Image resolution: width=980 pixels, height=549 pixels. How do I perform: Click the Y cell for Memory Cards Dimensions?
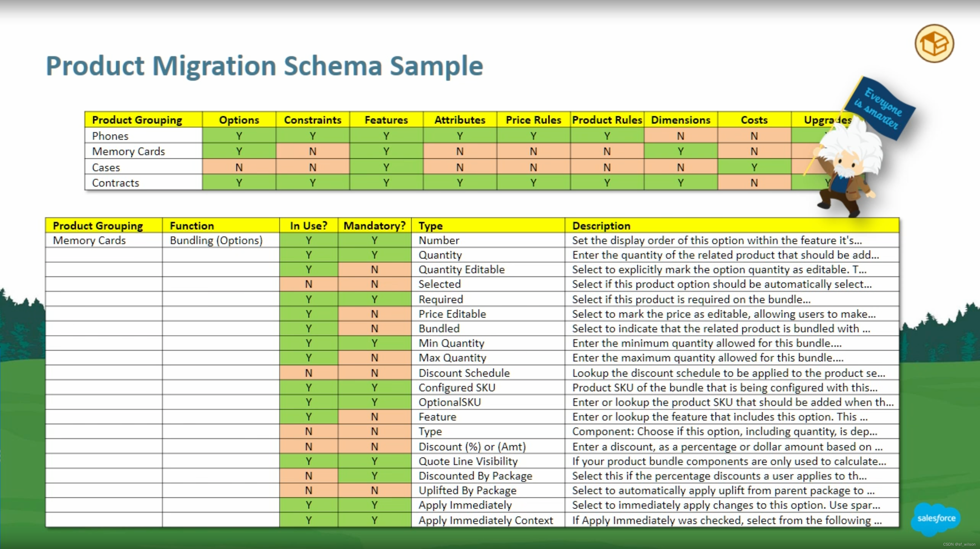pyautogui.click(x=680, y=152)
